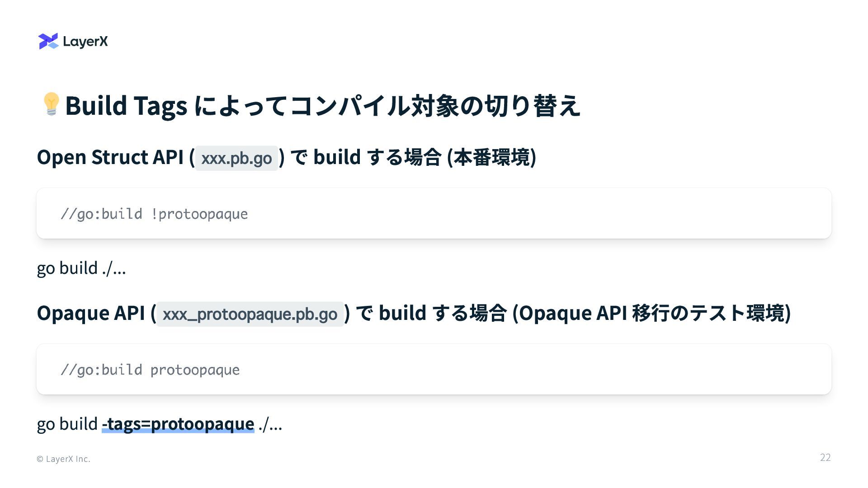Click the 本番環境 parenthetical text
This screenshot has height=488, width=868.
(491, 157)
